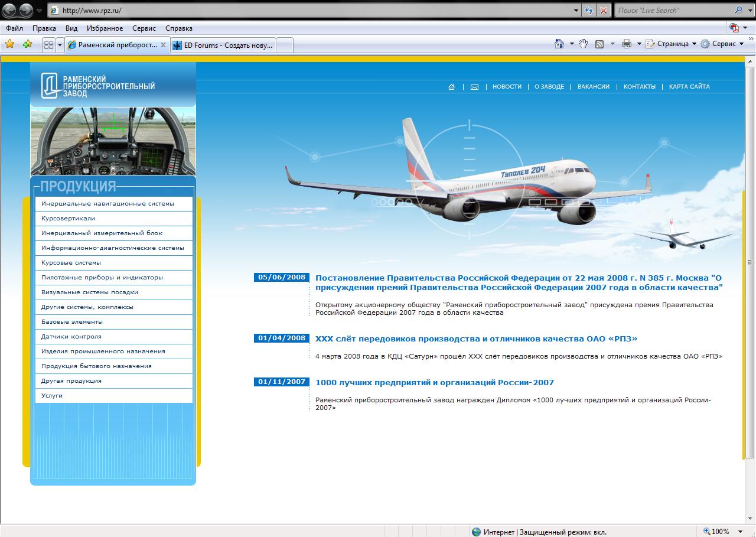
Task: Open a new blank tab
Action: click(285, 45)
